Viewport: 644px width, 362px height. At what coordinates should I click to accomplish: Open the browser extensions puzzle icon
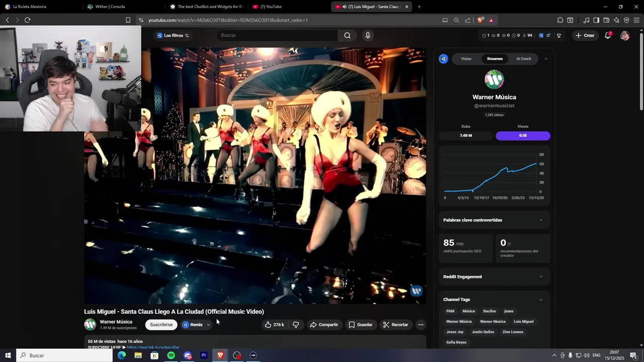(560, 20)
